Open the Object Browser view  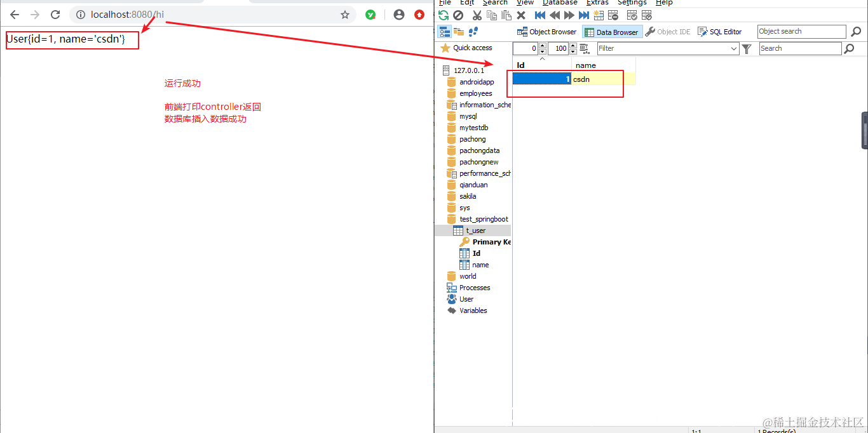547,32
